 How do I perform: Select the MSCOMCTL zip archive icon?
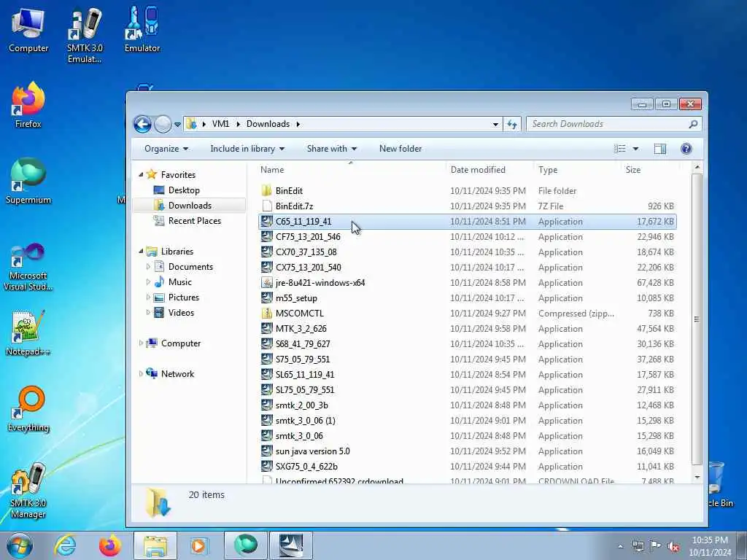(267, 314)
